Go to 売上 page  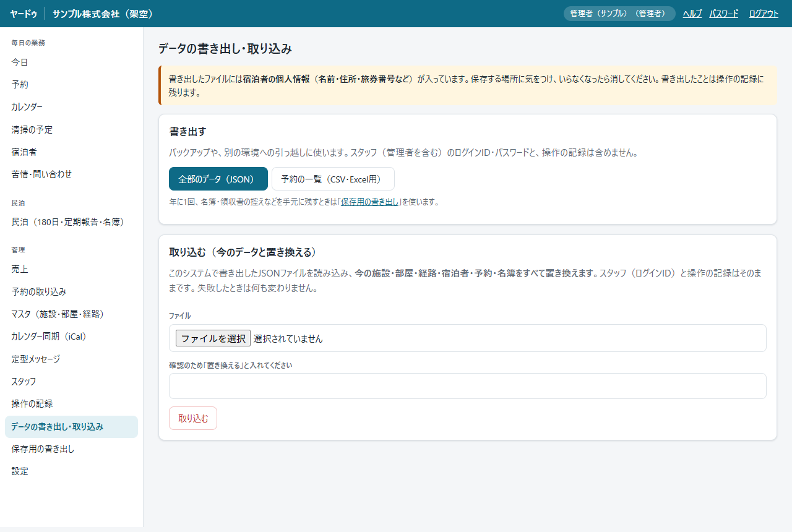[71, 269]
